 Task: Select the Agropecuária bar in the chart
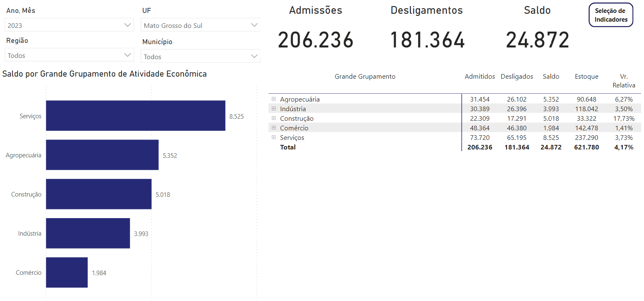click(102, 155)
